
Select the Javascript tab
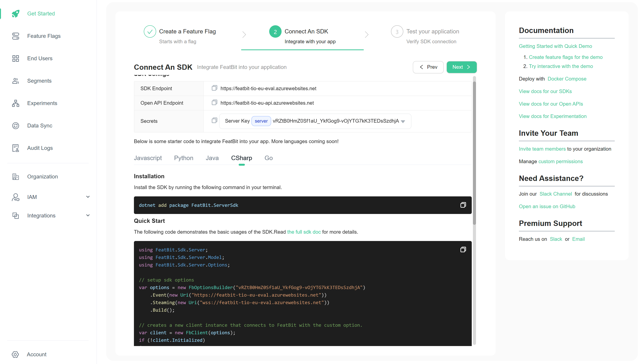[148, 158]
